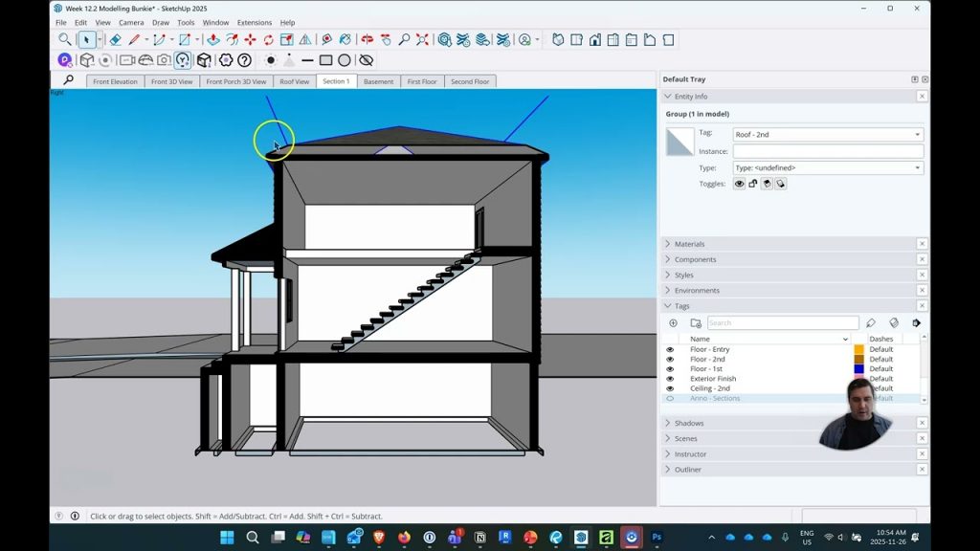Toggle X-ray view style in toolbar
Viewport: 980px width, 551px height.
click(x=87, y=60)
